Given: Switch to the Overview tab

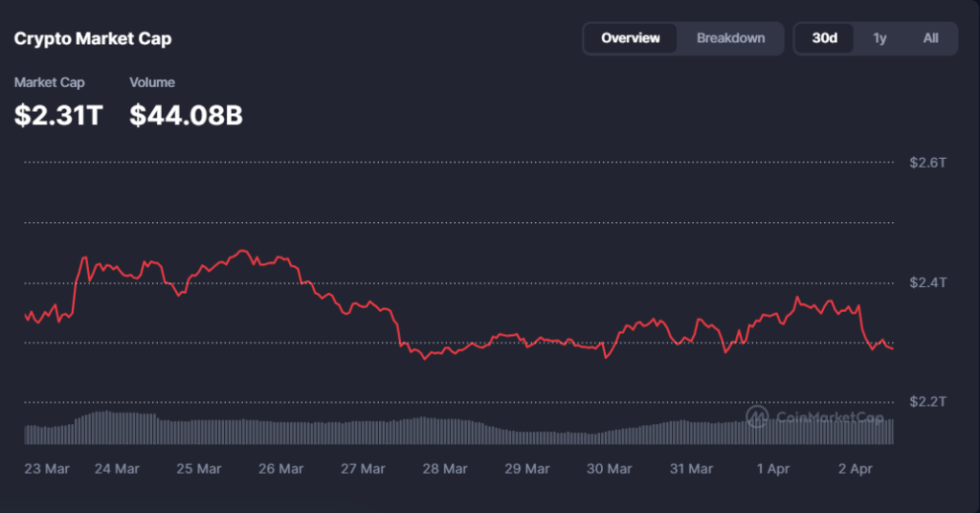Looking at the screenshot, I should pyautogui.click(x=630, y=38).
